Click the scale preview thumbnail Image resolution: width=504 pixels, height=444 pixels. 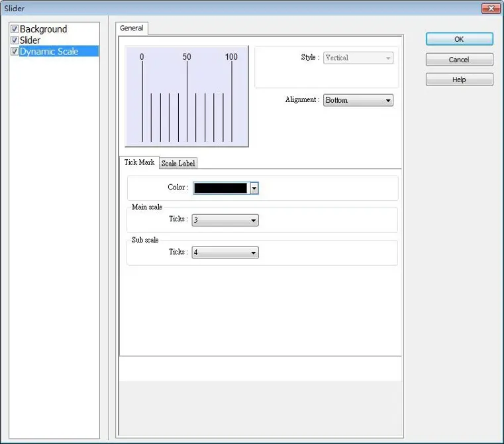coord(187,96)
